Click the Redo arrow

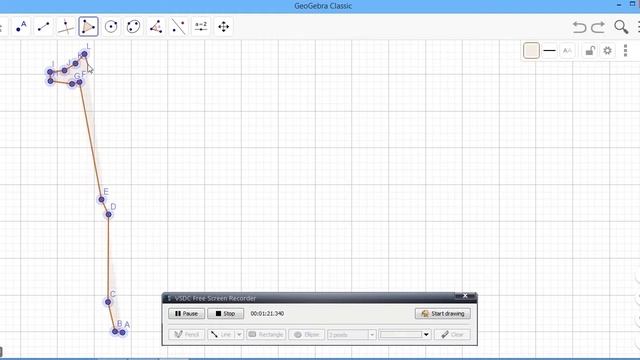[x=598, y=27]
